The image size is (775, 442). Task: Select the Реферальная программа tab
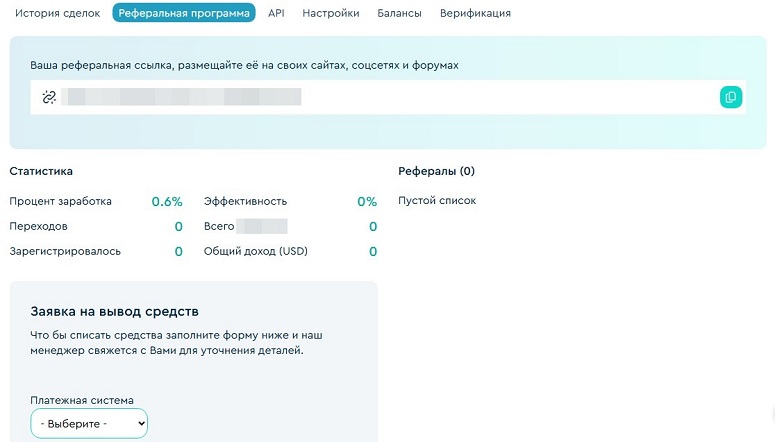[184, 13]
